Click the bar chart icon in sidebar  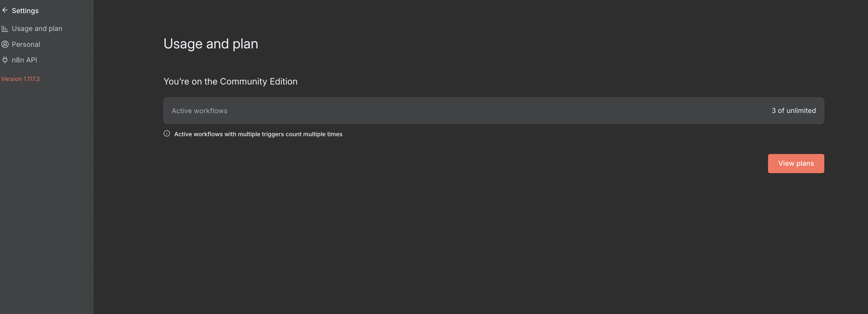pos(5,29)
